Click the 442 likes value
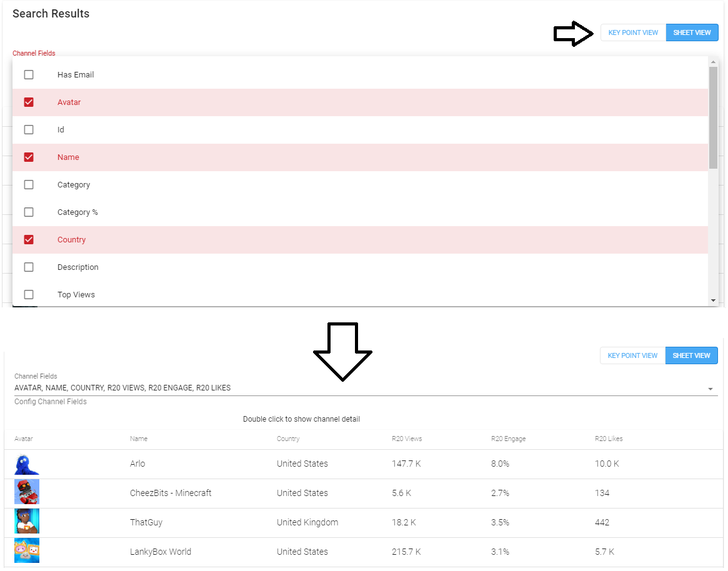The width and height of the screenshot is (728, 571). click(x=602, y=522)
